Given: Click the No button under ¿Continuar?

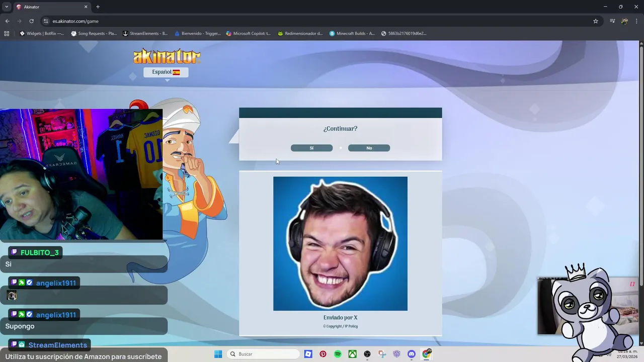Looking at the screenshot, I should pos(369,148).
